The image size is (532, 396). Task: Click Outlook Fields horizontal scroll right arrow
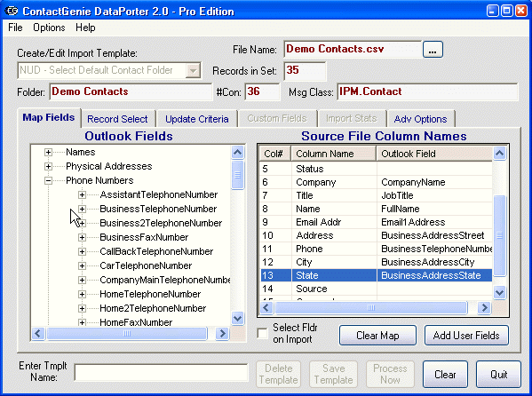(x=222, y=333)
